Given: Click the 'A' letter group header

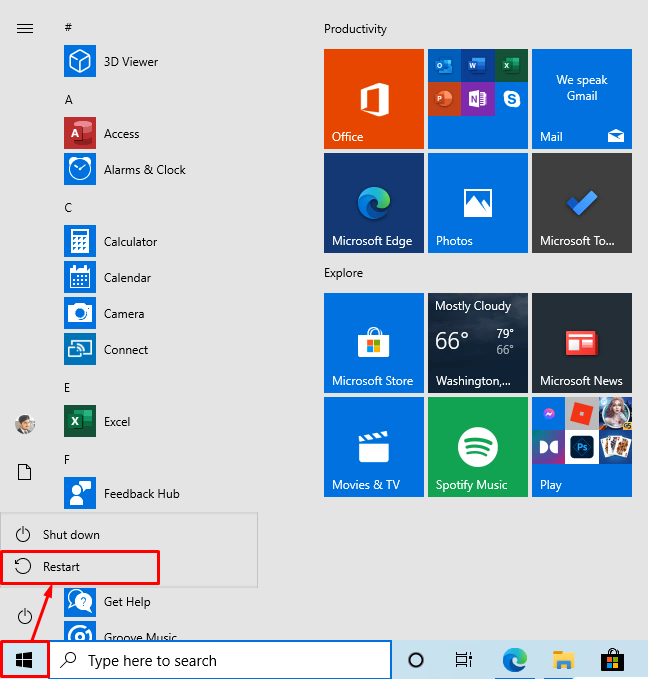Looking at the screenshot, I should (68, 100).
